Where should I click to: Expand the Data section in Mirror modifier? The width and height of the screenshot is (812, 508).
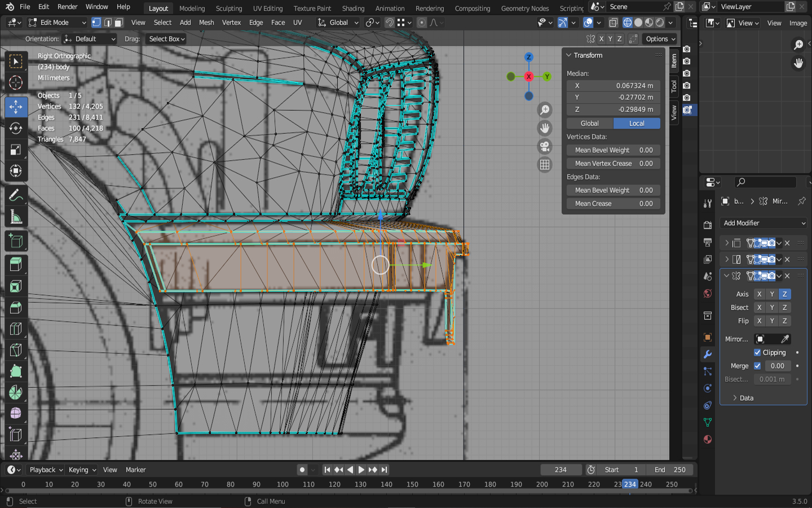point(745,398)
